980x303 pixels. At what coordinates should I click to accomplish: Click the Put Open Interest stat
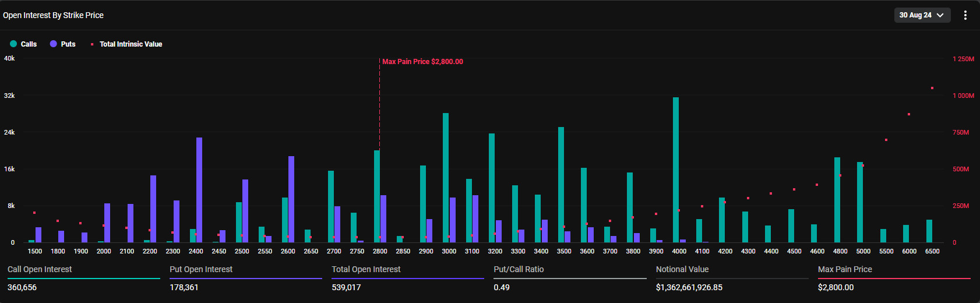(x=201, y=269)
